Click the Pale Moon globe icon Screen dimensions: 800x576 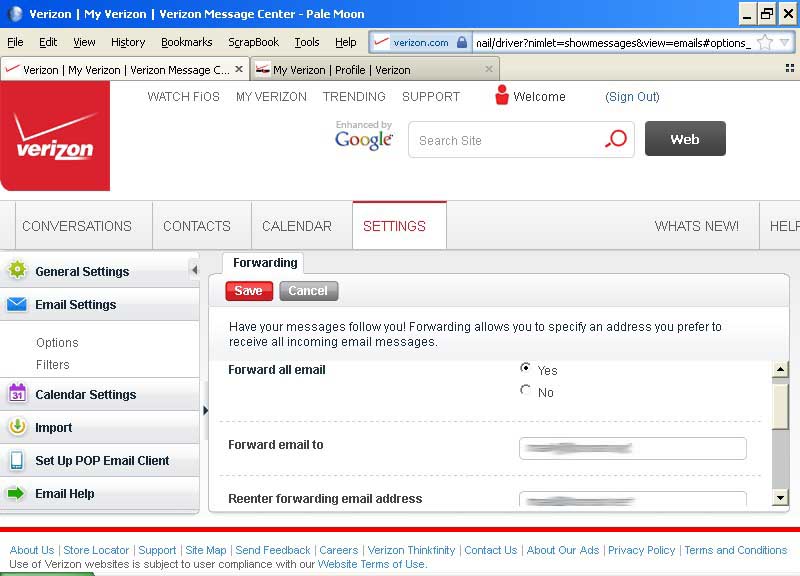[16, 14]
